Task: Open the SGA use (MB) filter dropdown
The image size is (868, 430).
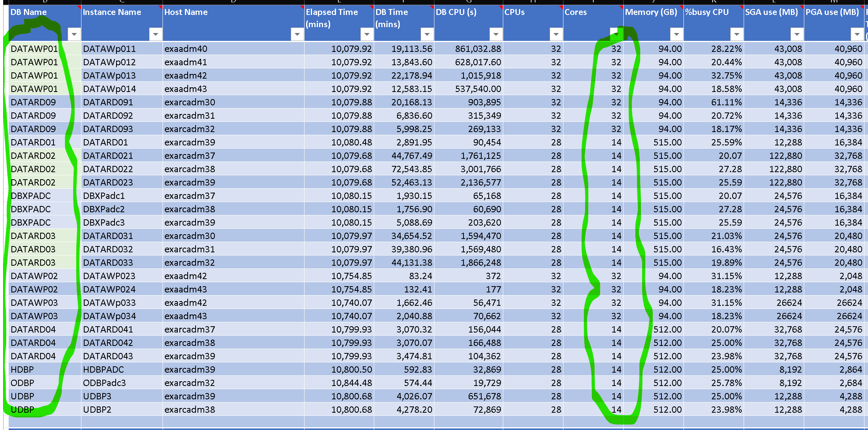Action: (x=797, y=34)
